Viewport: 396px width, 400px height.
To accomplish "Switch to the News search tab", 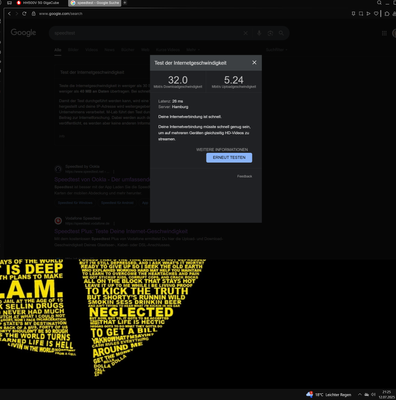I will tap(109, 50).
